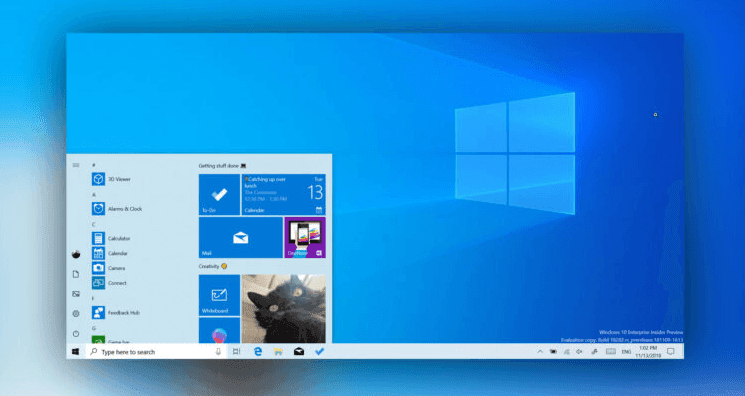Click the To-Do tile
The height and width of the screenshot is (396, 745).
coord(219,194)
